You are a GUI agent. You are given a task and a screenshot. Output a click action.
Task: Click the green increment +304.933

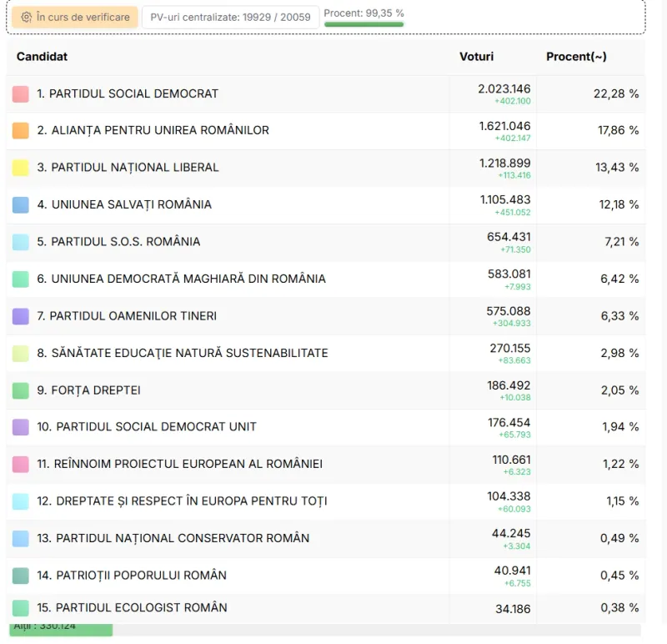click(512, 324)
